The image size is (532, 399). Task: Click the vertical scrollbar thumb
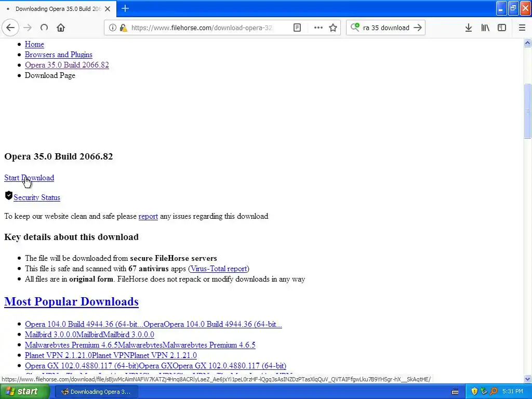click(527, 111)
